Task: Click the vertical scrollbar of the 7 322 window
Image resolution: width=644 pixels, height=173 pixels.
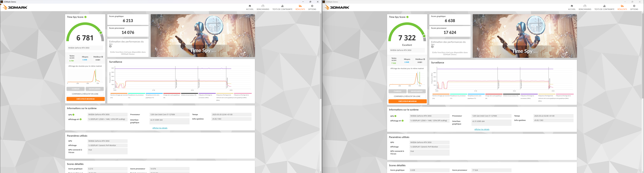Action: (642, 55)
